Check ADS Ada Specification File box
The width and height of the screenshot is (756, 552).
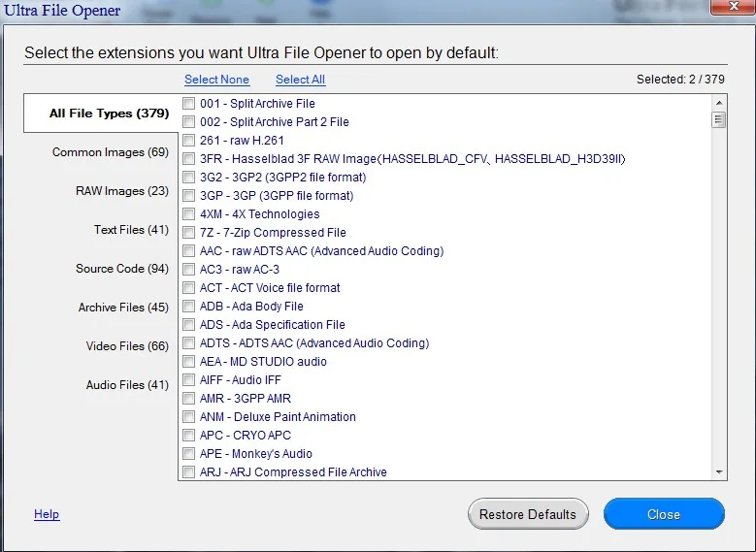click(x=188, y=324)
